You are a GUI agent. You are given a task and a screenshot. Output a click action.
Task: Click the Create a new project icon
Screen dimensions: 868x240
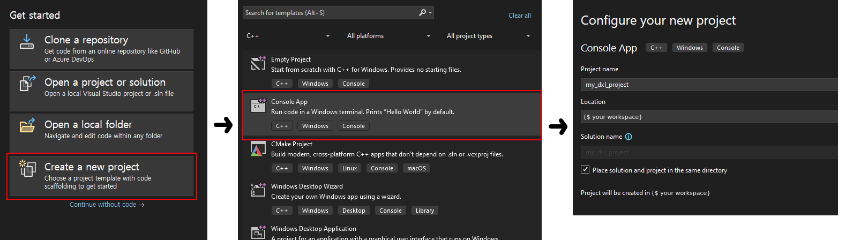(x=27, y=168)
